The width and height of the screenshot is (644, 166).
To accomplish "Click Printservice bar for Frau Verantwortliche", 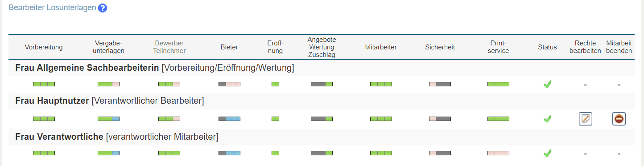I will pyautogui.click(x=498, y=153).
